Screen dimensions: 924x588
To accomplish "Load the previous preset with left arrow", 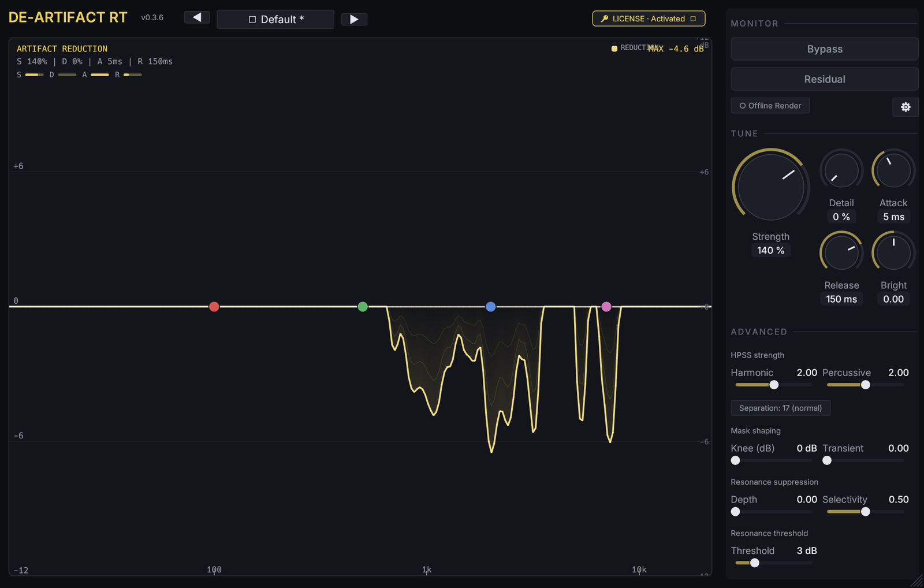I will coord(197,18).
